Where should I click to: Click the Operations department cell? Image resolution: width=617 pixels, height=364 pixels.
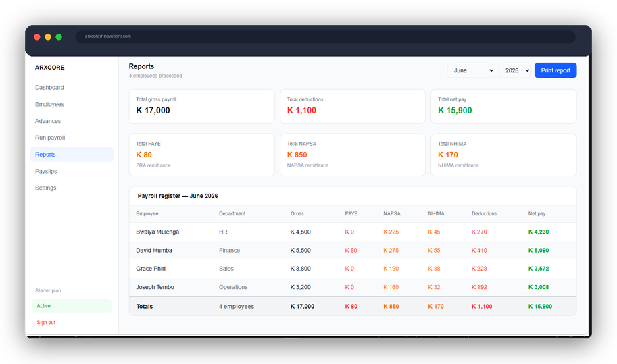(x=233, y=287)
